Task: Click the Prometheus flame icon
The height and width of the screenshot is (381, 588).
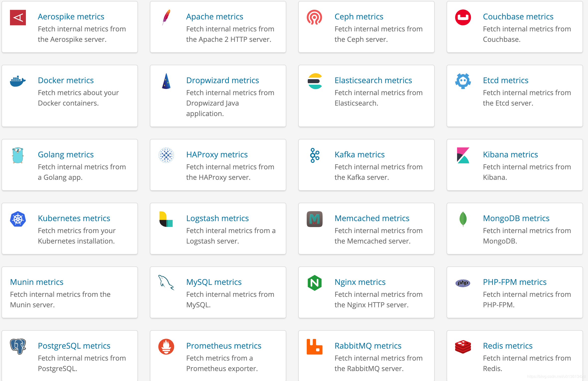Action: [x=166, y=347]
